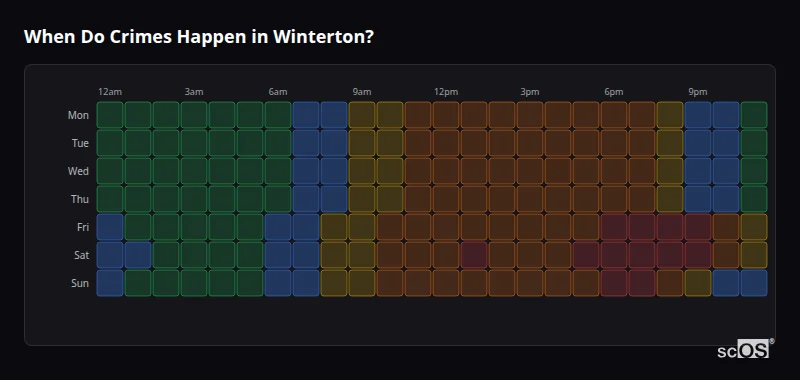Click the Saturday 9pm red cell
Screen dimensions: 800x380
pyautogui.click(x=697, y=255)
